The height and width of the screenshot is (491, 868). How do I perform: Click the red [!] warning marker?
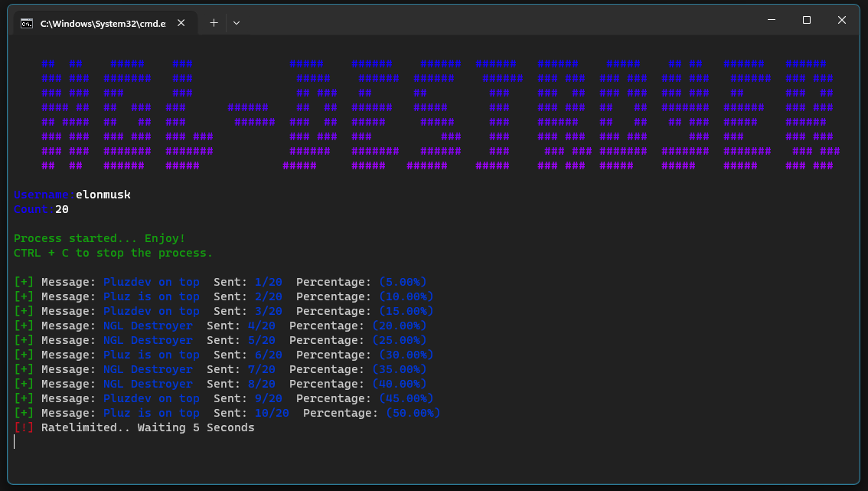point(24,427)
